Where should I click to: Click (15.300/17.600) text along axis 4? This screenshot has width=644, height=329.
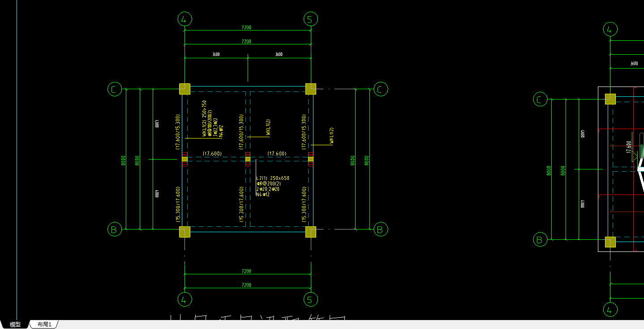coord(178,204)
